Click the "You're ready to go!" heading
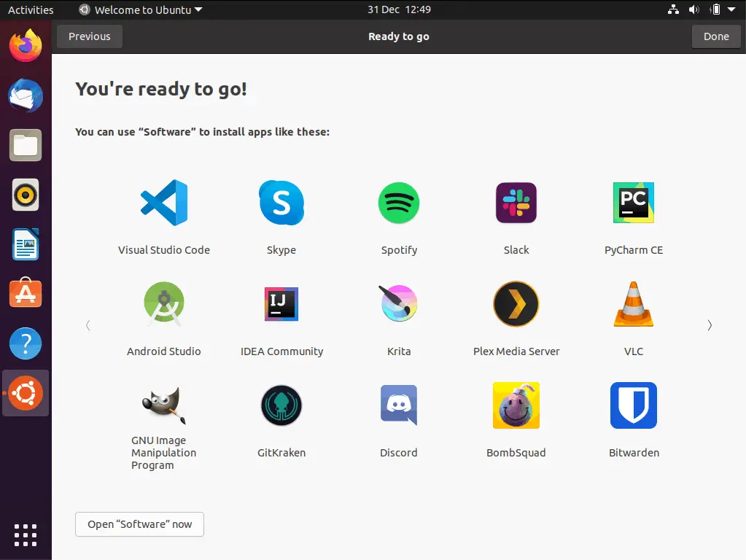This screenshot has width=746, height=560. [x=161, y=90]
